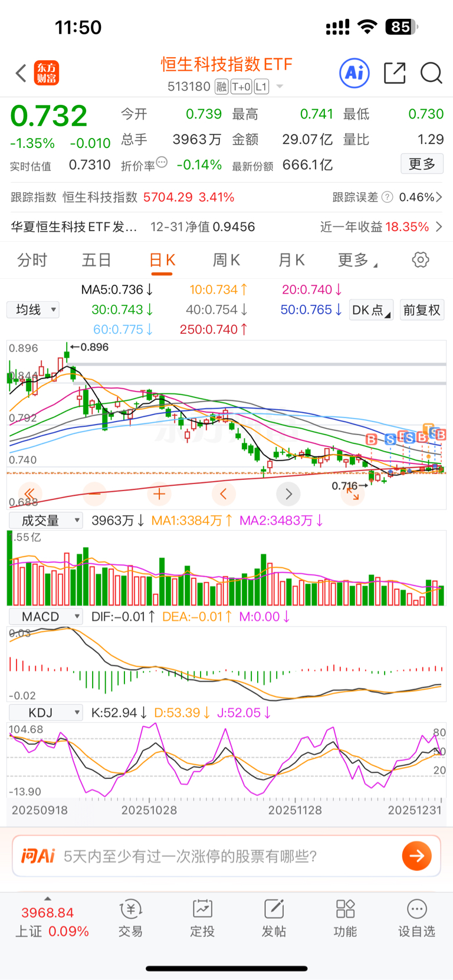Open tracked index 恒生科技指数 link
The width and height of the screenshot is (453, 980).
pyautogui.click(x=100, y=197)
